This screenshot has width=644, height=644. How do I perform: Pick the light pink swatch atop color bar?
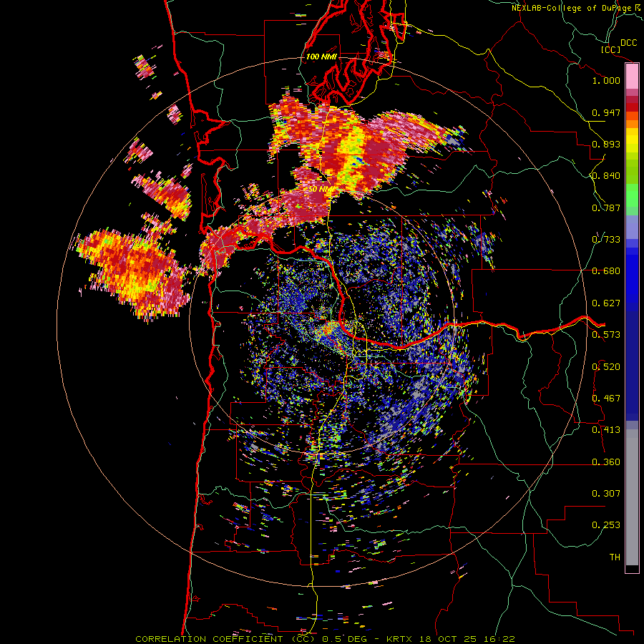632,76
